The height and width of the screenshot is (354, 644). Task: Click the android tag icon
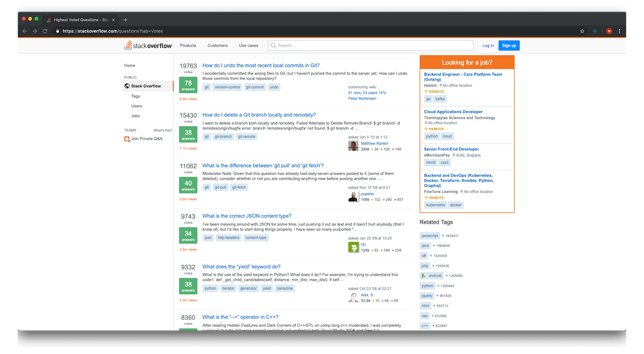tap(424, 276)
